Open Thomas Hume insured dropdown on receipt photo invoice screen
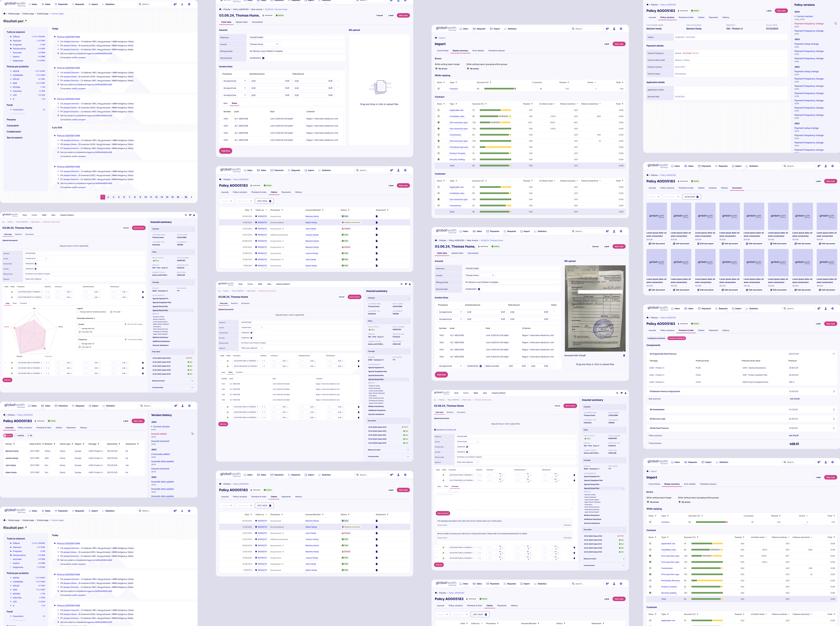 [480, 275]
